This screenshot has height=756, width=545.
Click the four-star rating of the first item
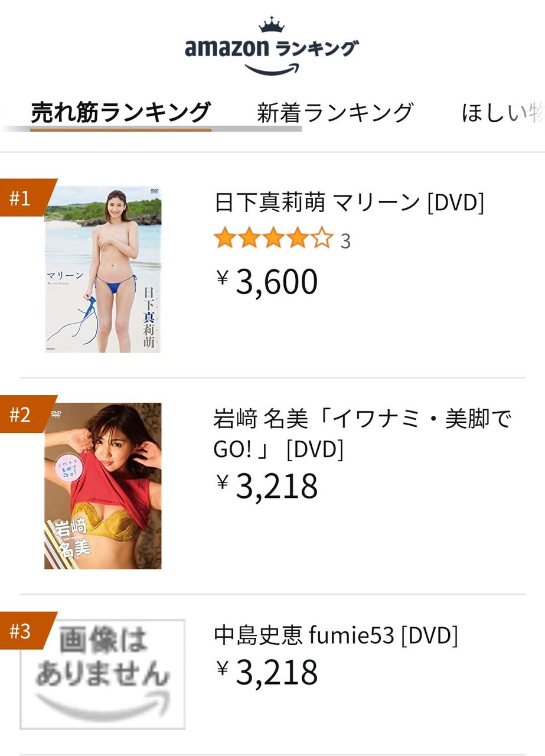[273, 239]
